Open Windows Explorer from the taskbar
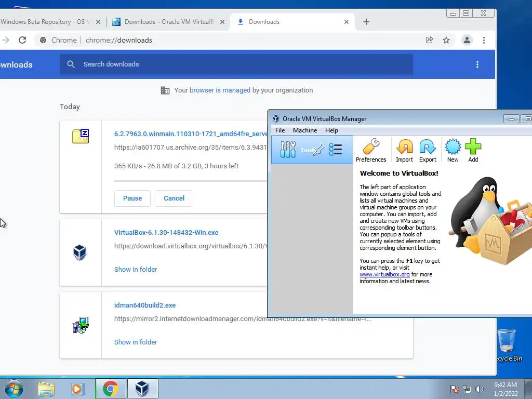 (46, 389)
